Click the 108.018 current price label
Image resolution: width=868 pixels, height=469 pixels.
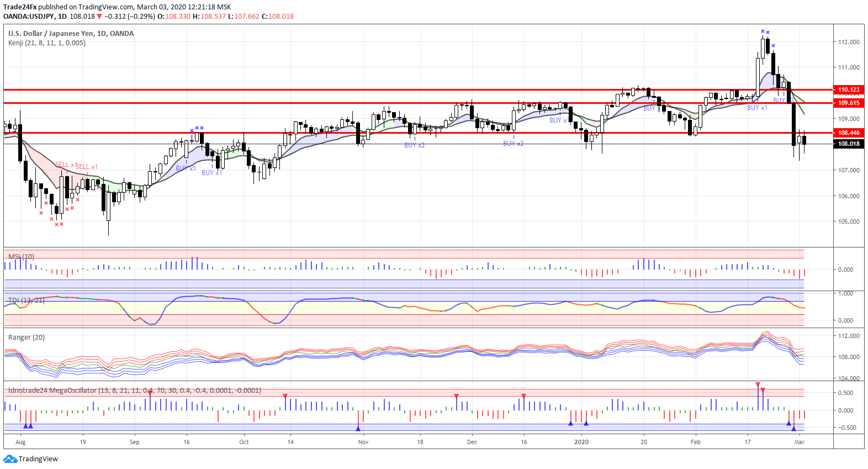(x=849, y=144)
